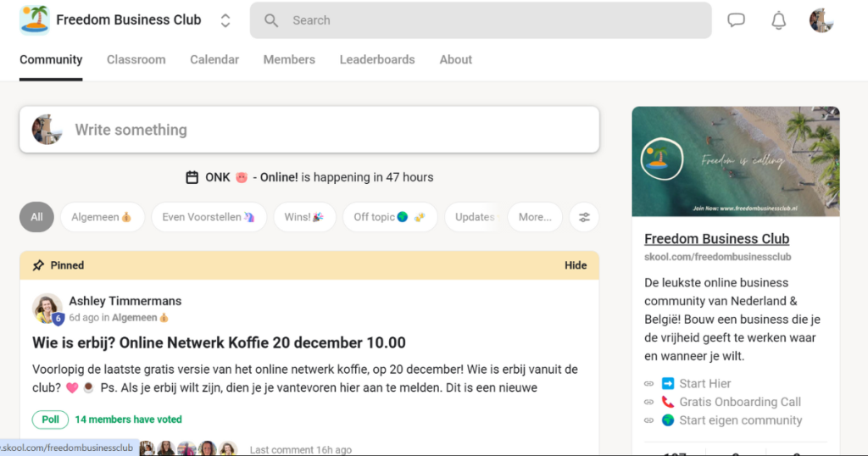This screenshot has width=868, height=456.
Task: Click the chain link icon beside Start eigen community
Action: (648, 420)
